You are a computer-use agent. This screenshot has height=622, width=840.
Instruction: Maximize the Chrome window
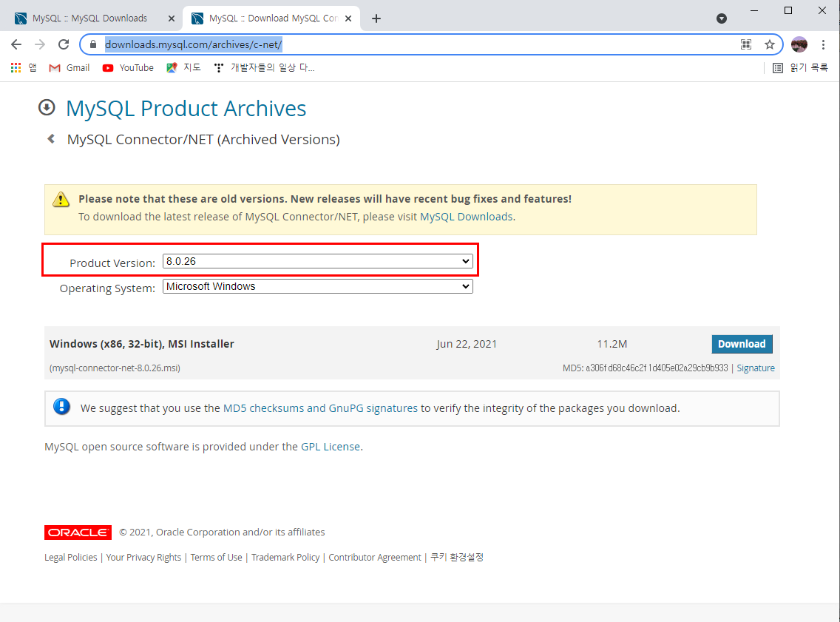click(x=788, y=10)
